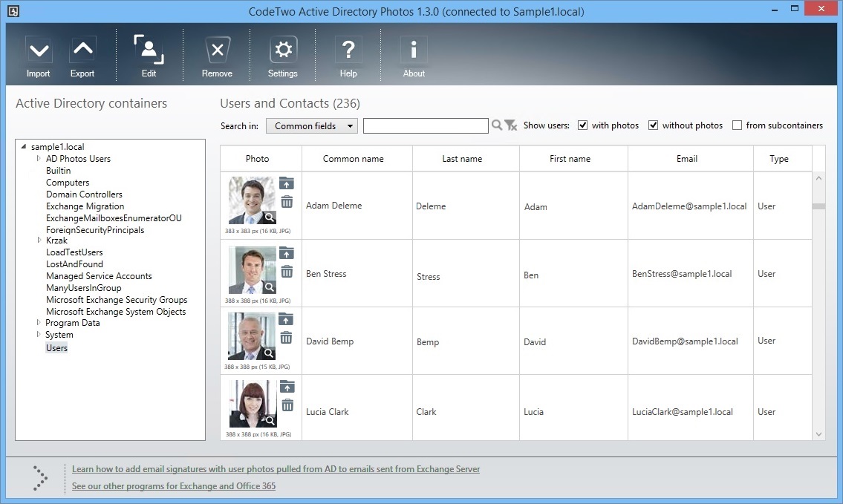Click the Import toolbar icon

coord(38,50)
